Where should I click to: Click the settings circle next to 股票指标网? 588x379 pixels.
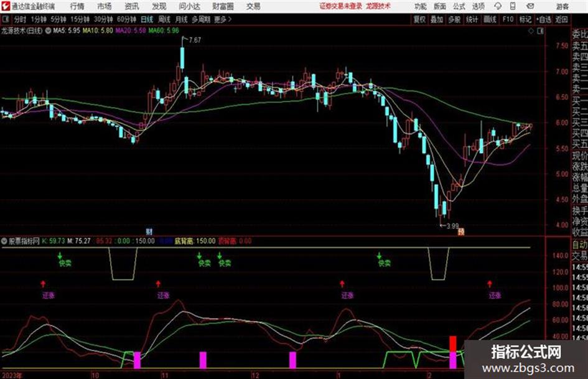pos(4,241)
